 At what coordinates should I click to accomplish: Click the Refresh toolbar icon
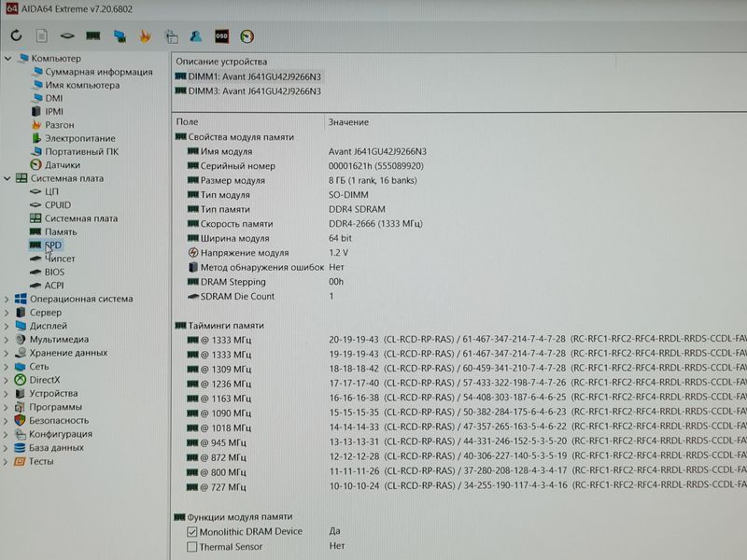(x=16, y=35)
